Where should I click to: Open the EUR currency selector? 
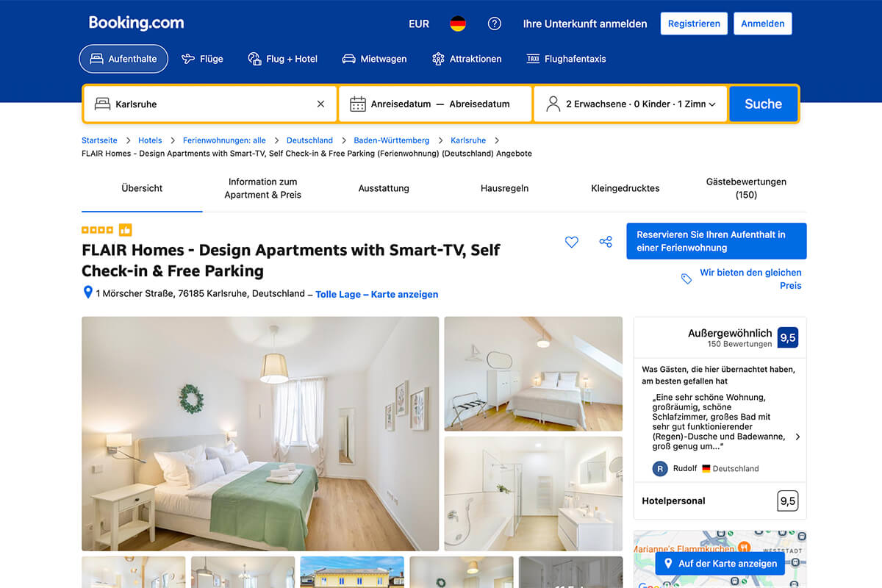(x=419, y=24)
